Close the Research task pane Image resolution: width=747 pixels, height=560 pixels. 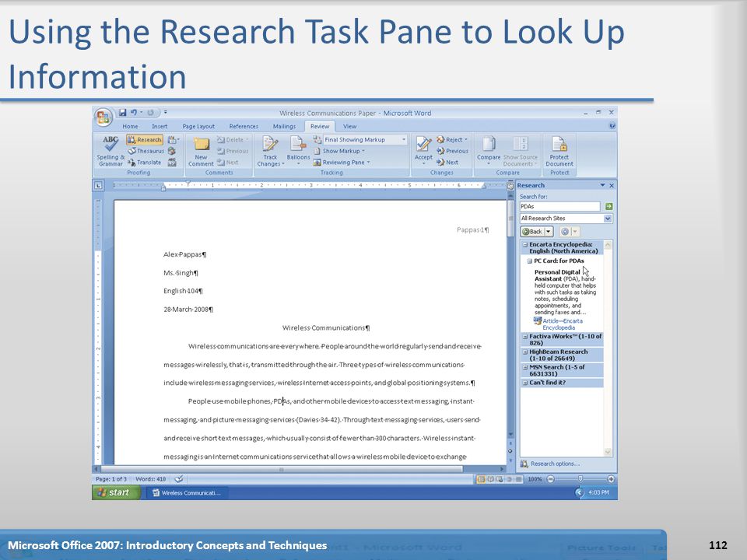pyautogui.click(x=612, y=185)
